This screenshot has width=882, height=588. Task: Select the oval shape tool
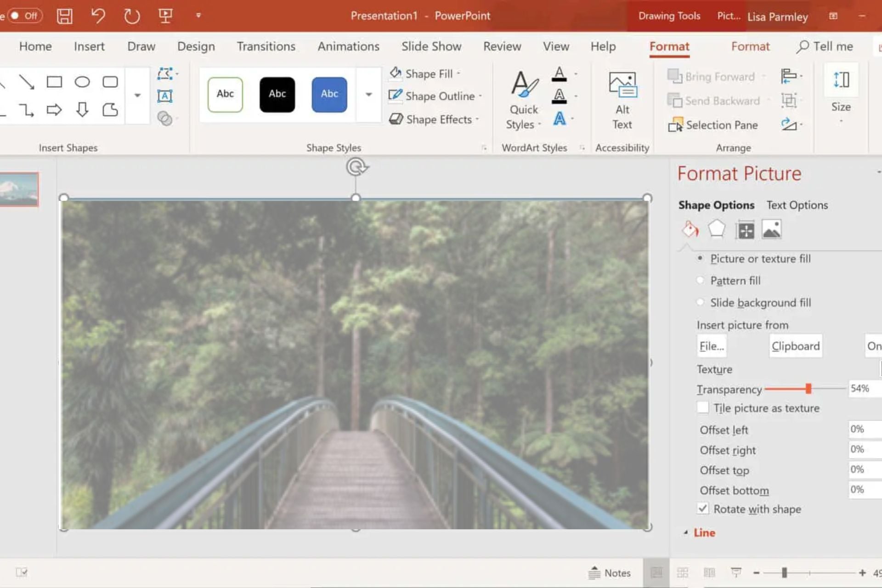pyautogui.click(x=82, y=82)
